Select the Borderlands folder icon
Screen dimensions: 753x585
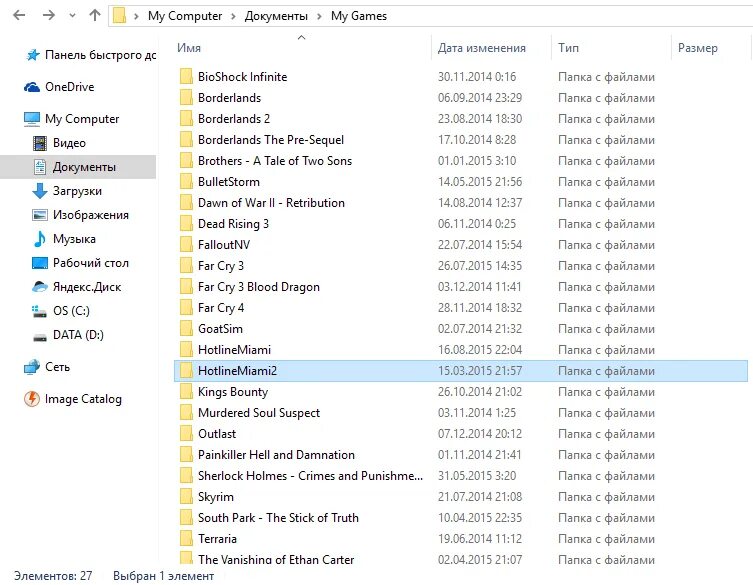pyautogui.click(x=186, y=98)
